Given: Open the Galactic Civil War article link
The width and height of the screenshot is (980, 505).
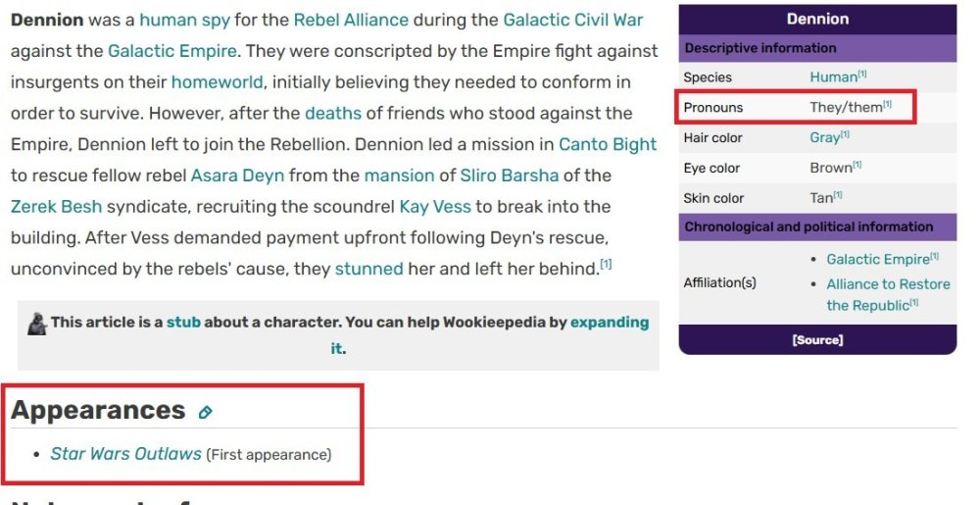Looking at the screenshot, I should click(572, 20).
